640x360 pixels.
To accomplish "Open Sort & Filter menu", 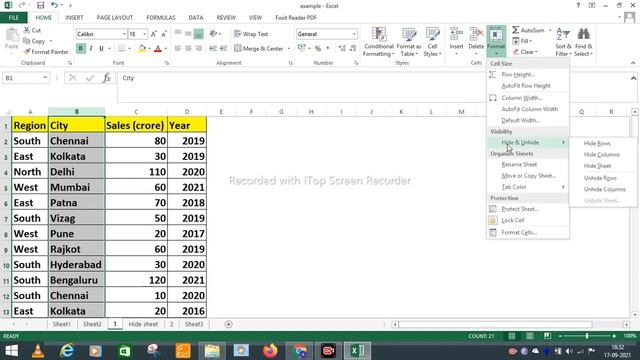I will tap(563, 42).
